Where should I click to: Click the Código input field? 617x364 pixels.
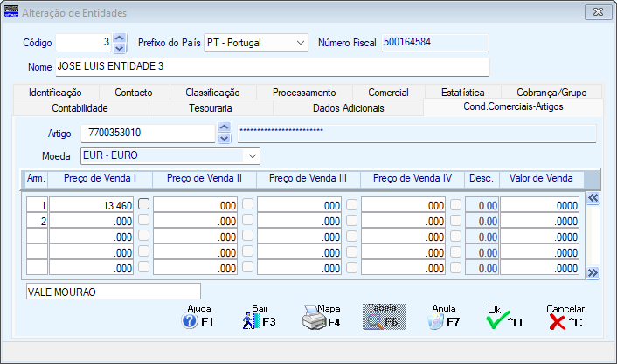tap(83, 43)
